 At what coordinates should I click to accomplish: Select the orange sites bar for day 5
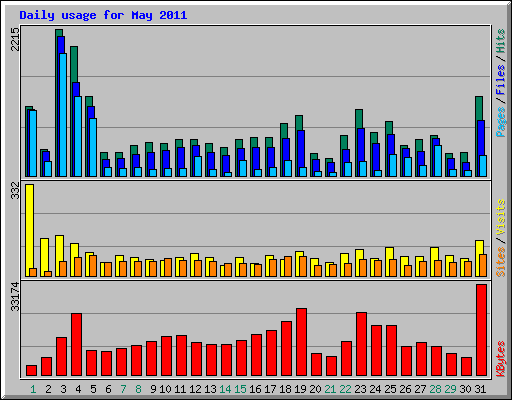pyautogui.click(x=93, y=266)
